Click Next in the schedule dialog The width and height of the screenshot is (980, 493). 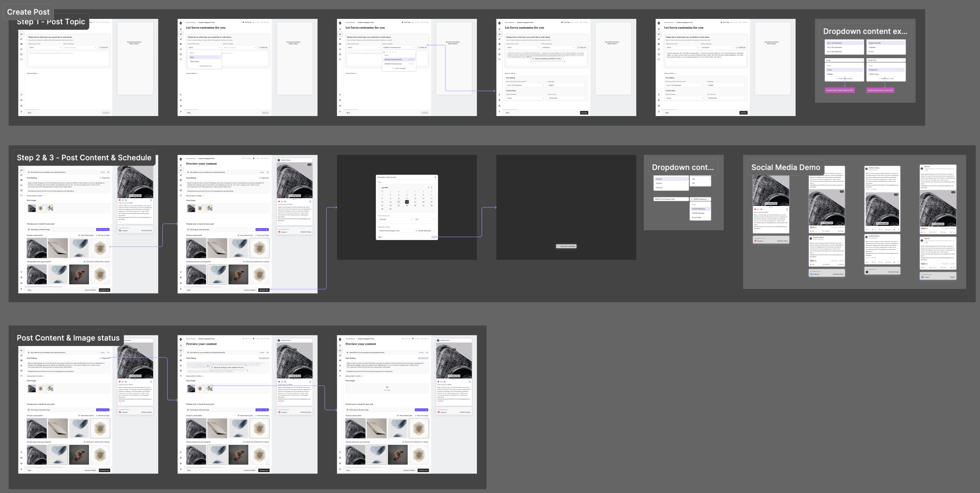(434, 237)
